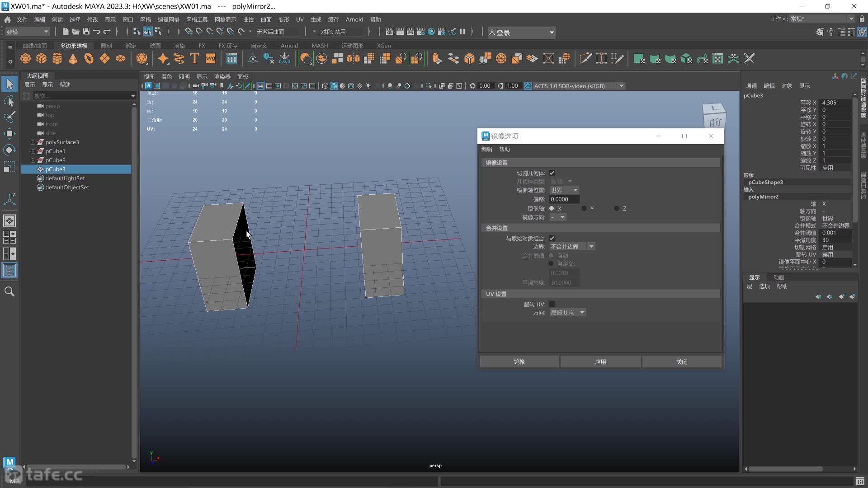Click the platonic solid shelf icon
Viewport: 868px width, 488px height.
pos(142,59)
